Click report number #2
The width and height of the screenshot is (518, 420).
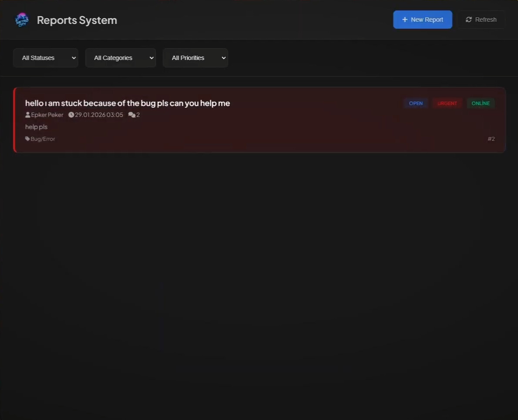click(491, 139)
